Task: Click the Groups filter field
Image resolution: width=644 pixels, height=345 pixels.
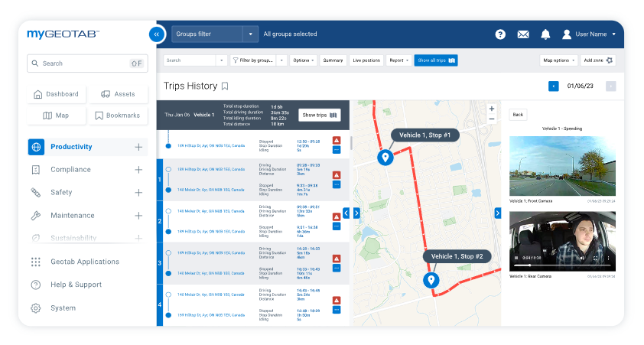Action: pos(207,34)
